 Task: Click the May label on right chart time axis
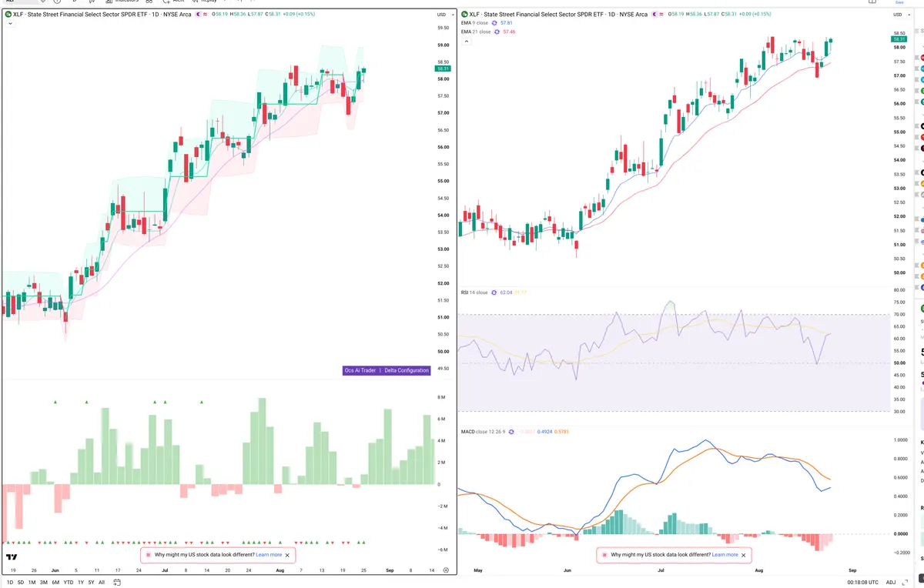[x=478, y=570]
